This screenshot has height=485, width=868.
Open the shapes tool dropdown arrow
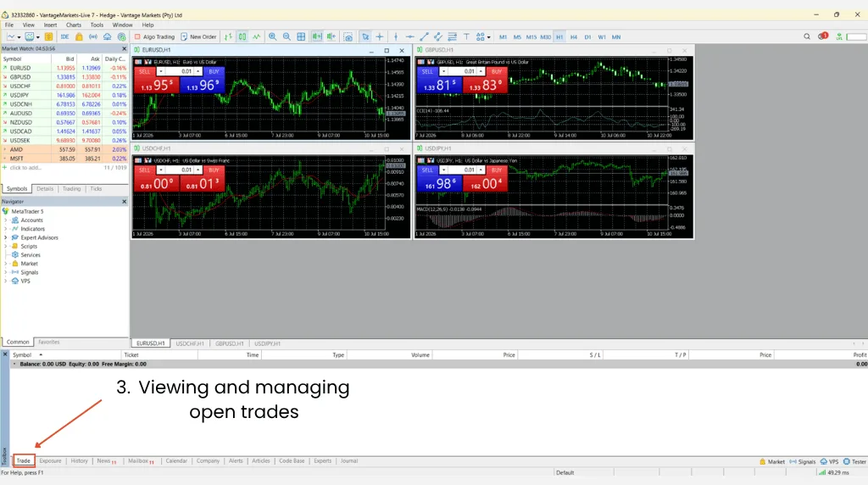(488, 37)
